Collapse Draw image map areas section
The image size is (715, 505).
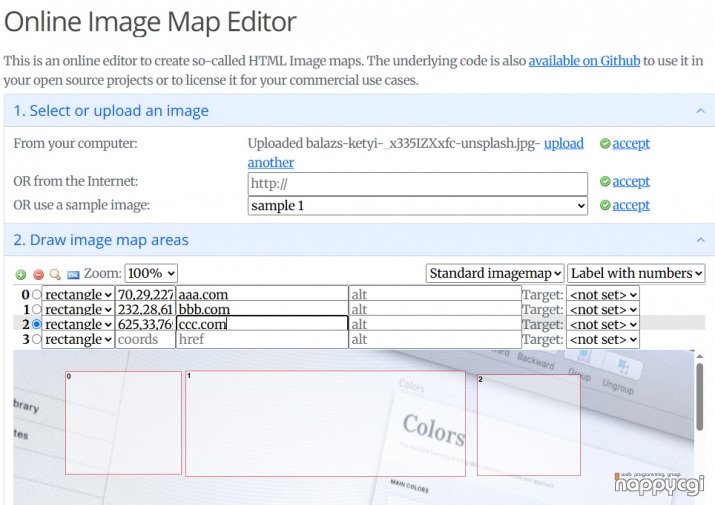pyautogui.click(x=701, y=240)
